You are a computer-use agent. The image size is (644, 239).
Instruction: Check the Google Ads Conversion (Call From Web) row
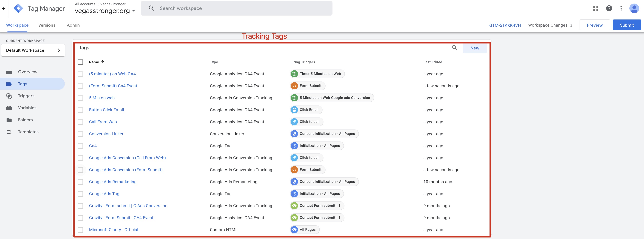80,158
